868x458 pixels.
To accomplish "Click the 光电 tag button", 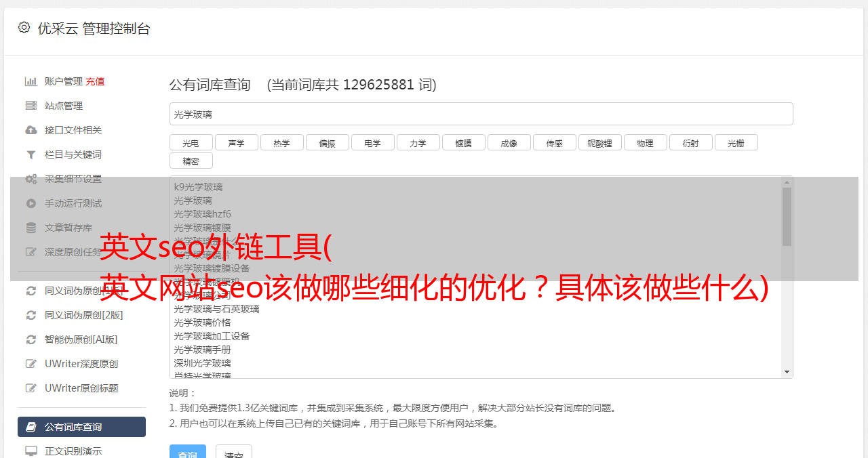I will click(191, 142).
